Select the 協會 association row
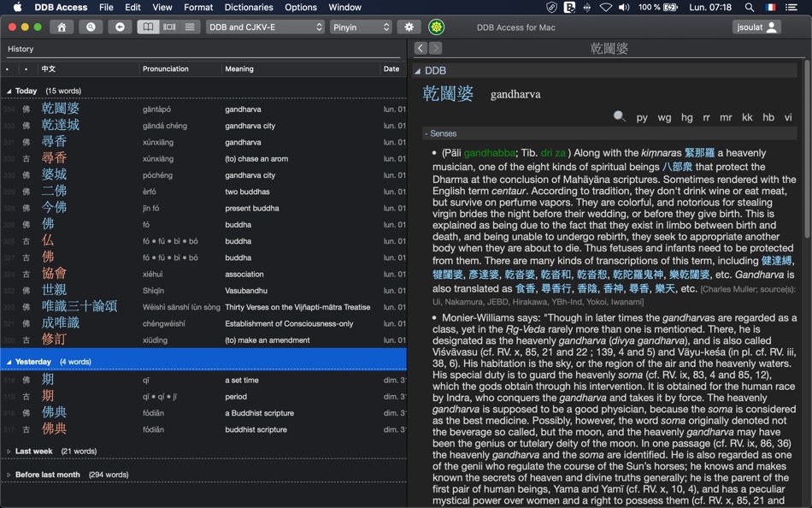812x508 pixels. pyautogui.click(x=204, y=274)
